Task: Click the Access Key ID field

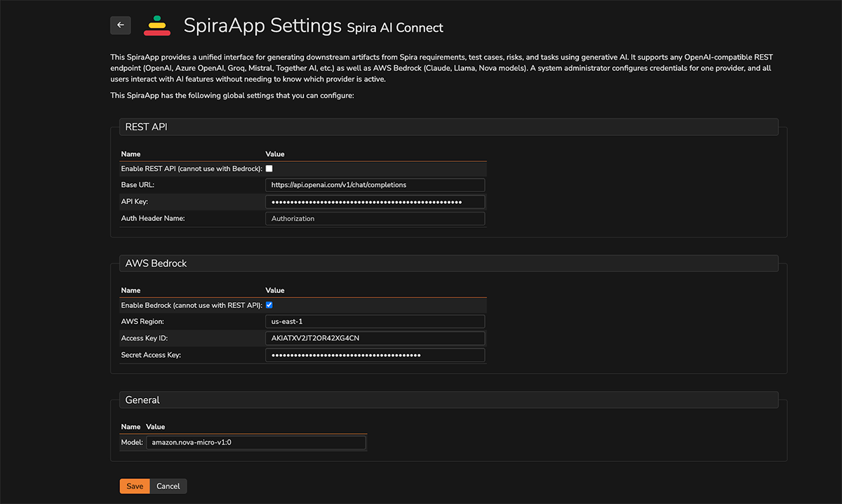Action: click(x=375, y=338)
